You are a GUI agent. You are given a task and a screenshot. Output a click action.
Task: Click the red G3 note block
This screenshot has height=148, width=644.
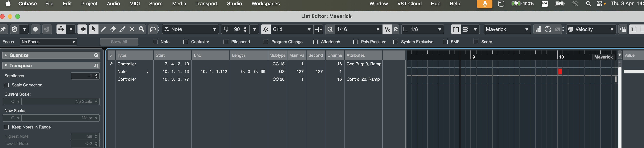coord(560,72)
